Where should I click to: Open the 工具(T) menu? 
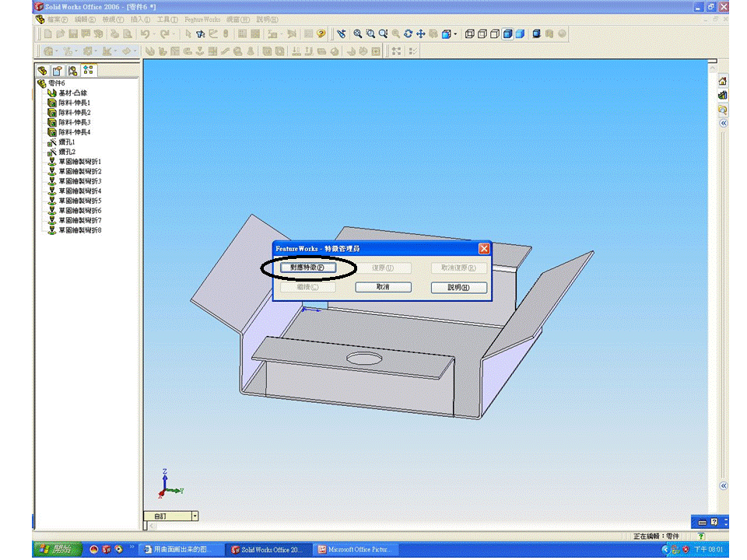167,19
